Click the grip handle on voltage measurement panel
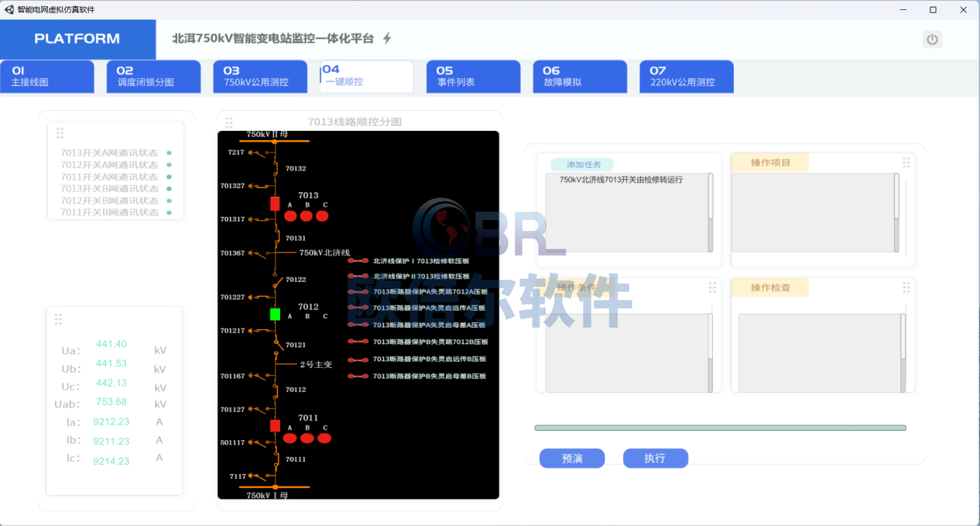The width and height of the screenshot is (980, 526). coord(58,318)
